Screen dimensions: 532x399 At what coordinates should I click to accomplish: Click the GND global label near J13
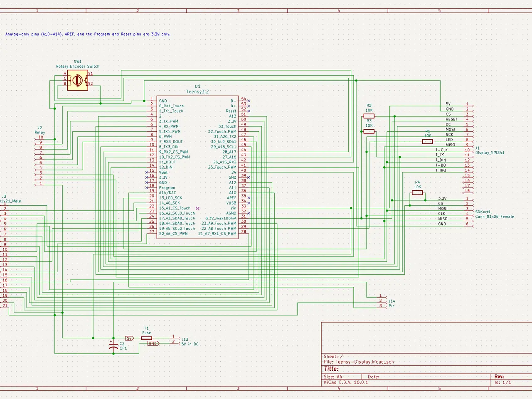[153, 343]
